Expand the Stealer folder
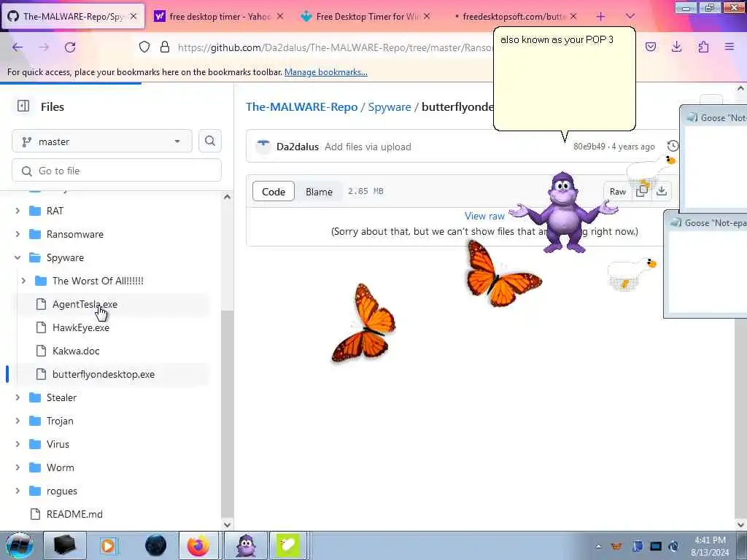 click(x=18, y=397)
